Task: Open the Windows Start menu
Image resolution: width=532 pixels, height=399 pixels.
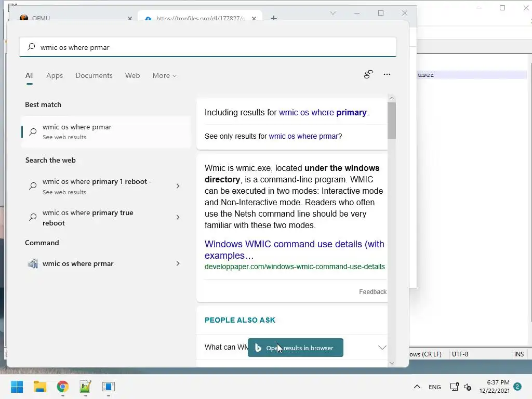Action: pyautogui.click(x=17, y=387)
